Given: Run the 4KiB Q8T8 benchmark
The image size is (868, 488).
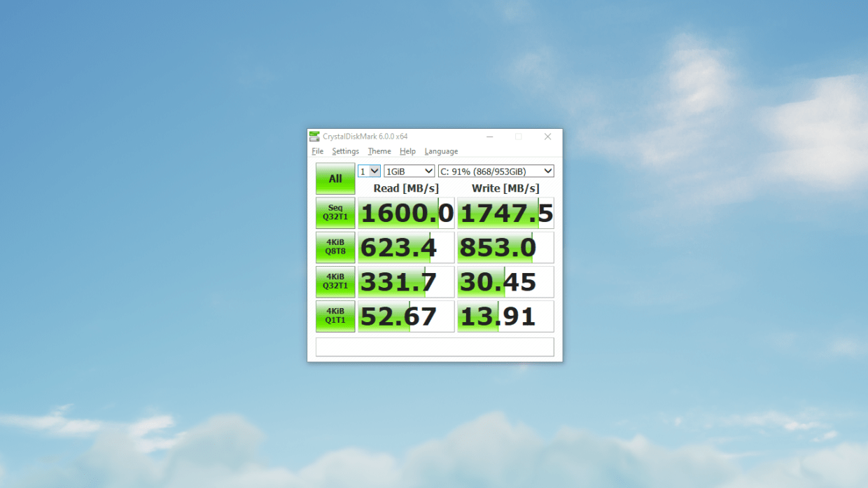Looking at the screenshot, I should click(x=335, y=246).
